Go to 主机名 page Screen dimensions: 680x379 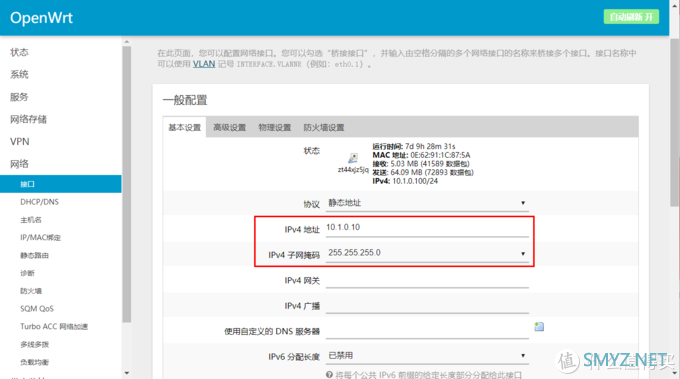pyautogui.click(x=31, y=220)
